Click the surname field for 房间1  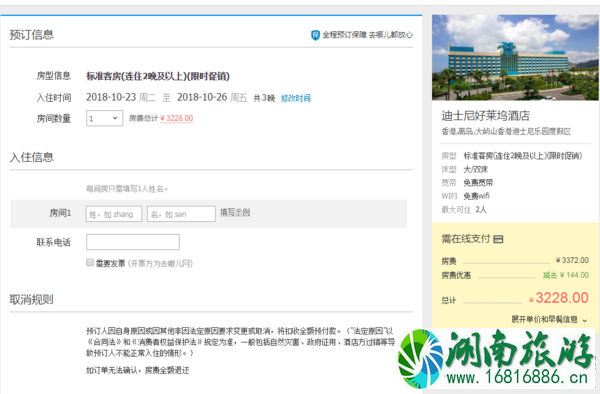pos(114,214)
